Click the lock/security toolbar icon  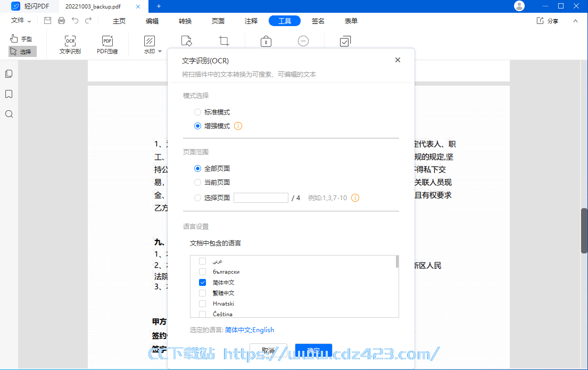click(266, 41)
